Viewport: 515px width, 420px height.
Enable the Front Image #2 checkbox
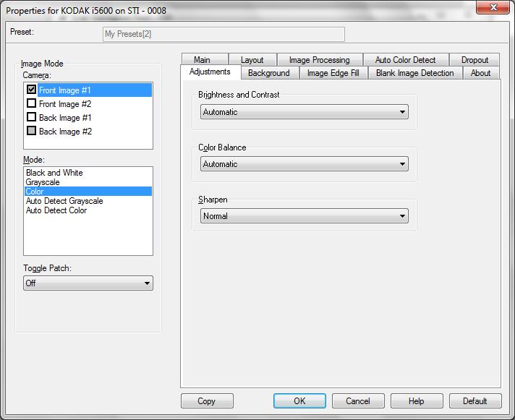32,103
